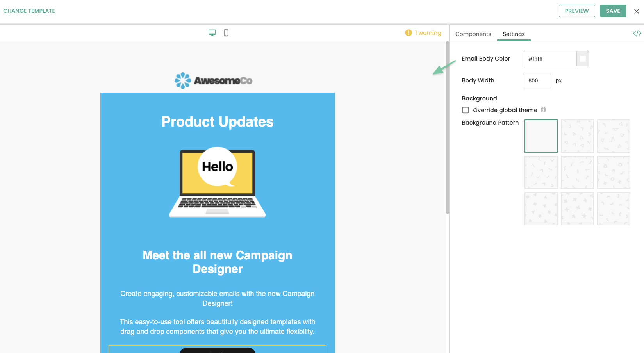Select the Settings tab
The image size is (644, 353).
click(x=514, y=34)
